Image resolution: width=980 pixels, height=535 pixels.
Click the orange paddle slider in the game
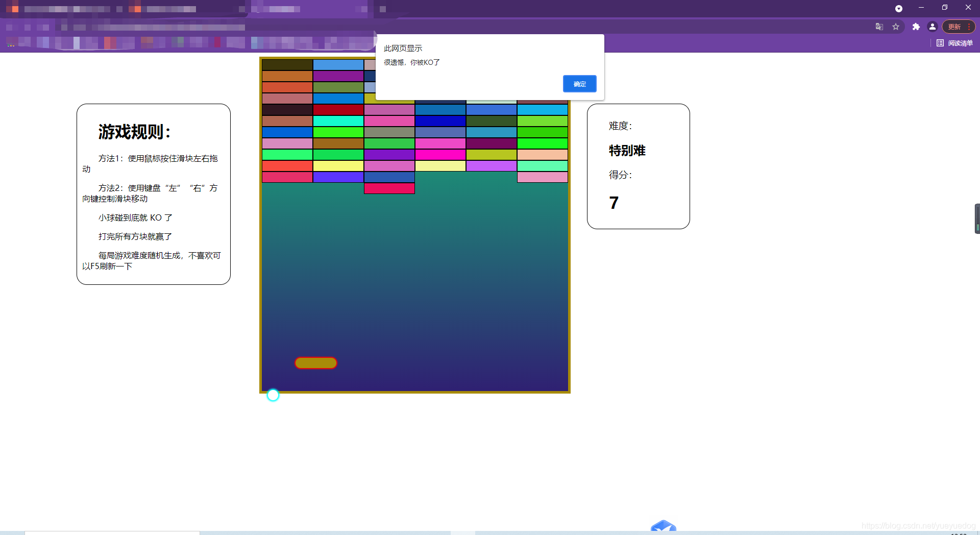click(x=316, y=363)
